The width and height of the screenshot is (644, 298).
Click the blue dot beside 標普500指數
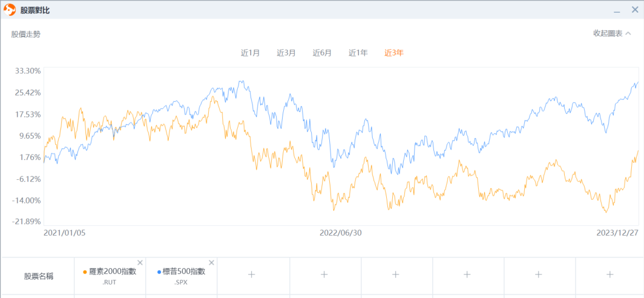point(159,272)
